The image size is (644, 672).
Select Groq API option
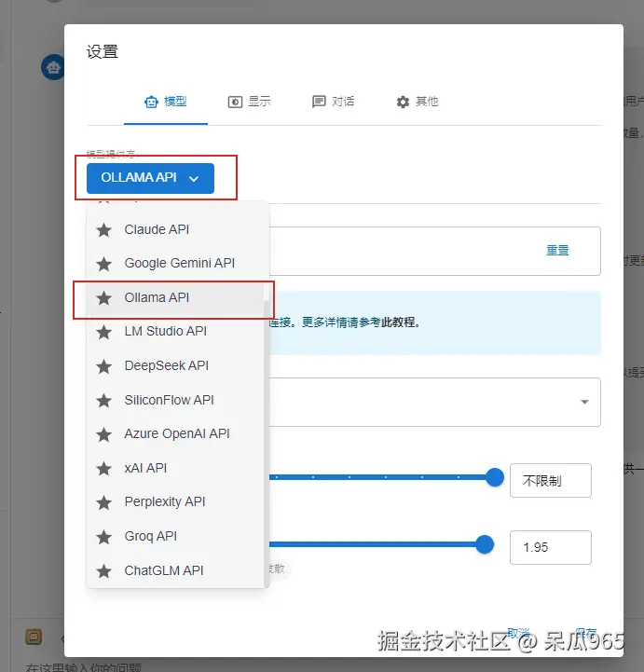[x=175, y=536]
